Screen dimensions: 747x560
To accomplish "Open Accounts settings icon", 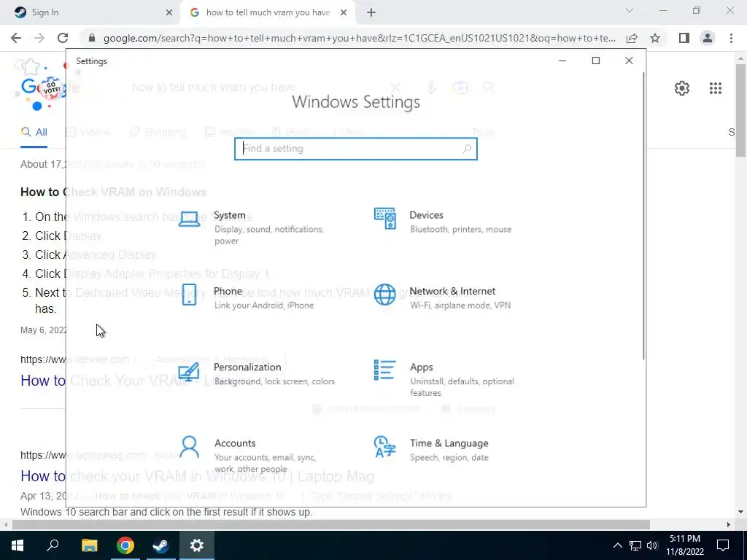I will click(x=189, y=447).
